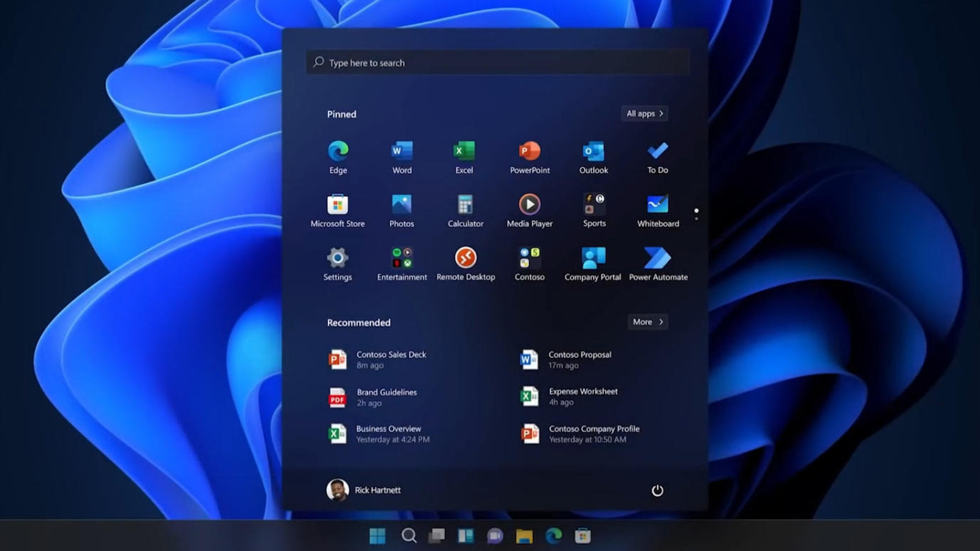Expand the All apps list
The width and height of the screenshot is (980, 551).
click(x=644, y=113)
